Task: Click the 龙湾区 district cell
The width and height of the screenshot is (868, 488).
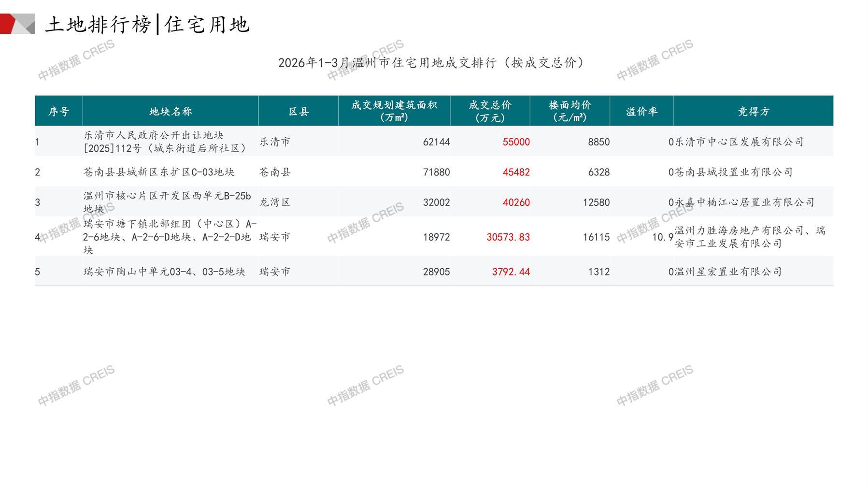Action: tap(275, 202)
